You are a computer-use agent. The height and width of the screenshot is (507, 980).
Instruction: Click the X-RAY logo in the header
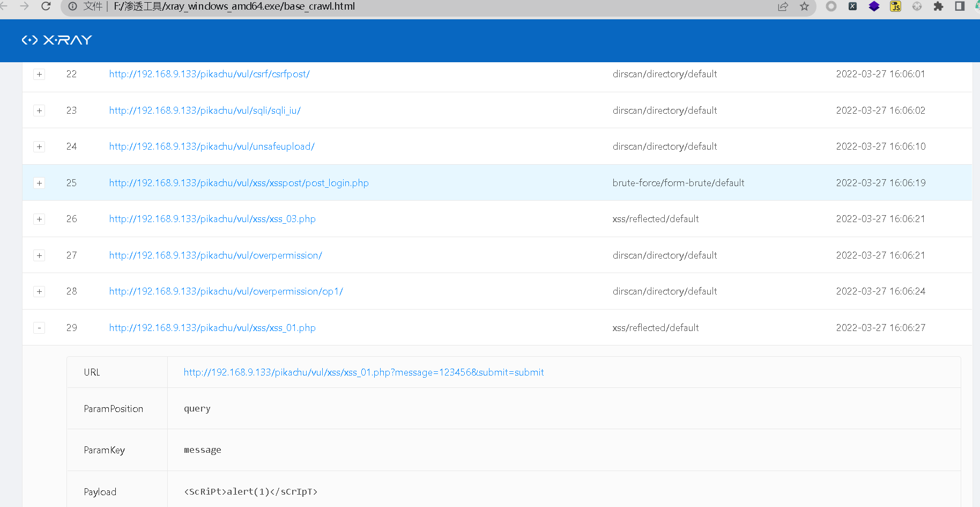[x=57, y=40]
